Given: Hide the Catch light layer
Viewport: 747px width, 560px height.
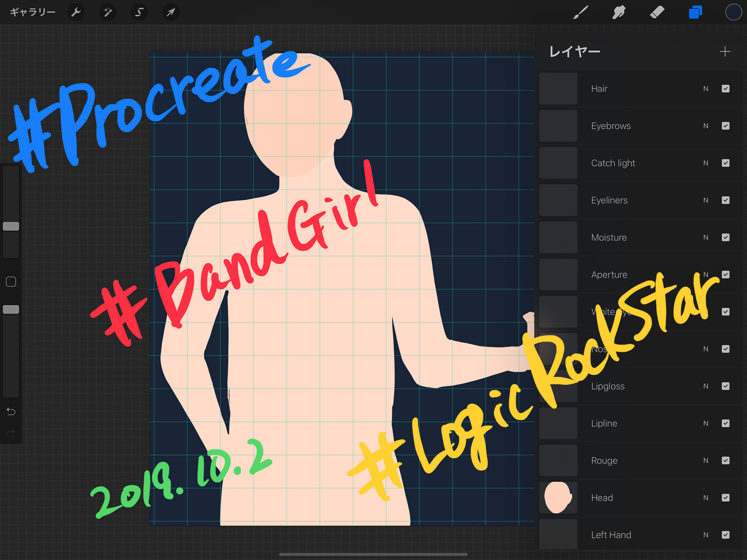Looking at the screenshot, I should pyautogui.click(x=726, y=163).
